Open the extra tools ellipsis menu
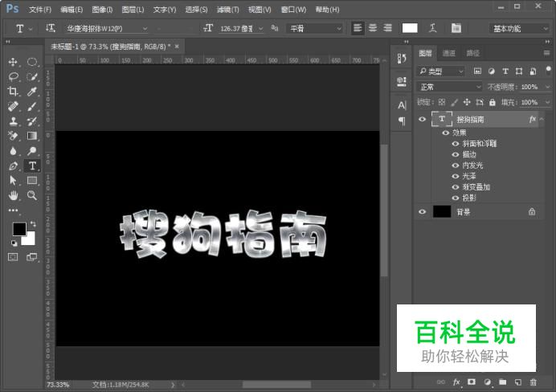The width and height of the screenshot is (556, 392). 13,210
